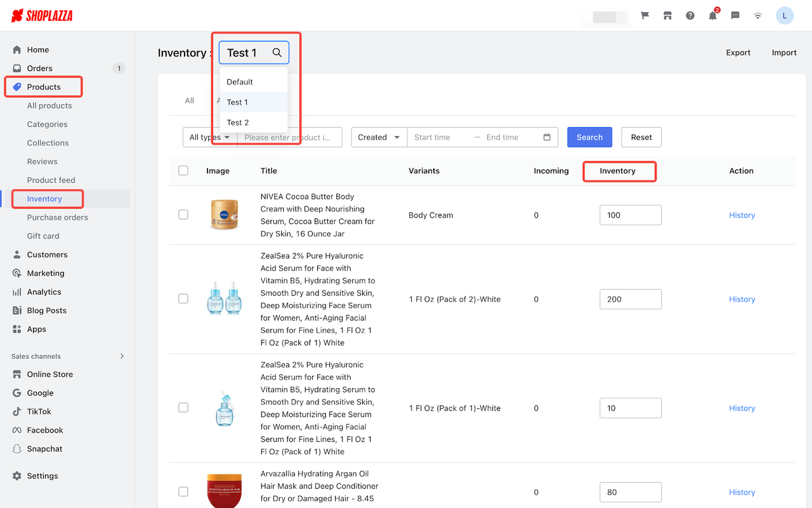
Task: Click the search magnifier in location box
Action: click(x=277, y=53)
